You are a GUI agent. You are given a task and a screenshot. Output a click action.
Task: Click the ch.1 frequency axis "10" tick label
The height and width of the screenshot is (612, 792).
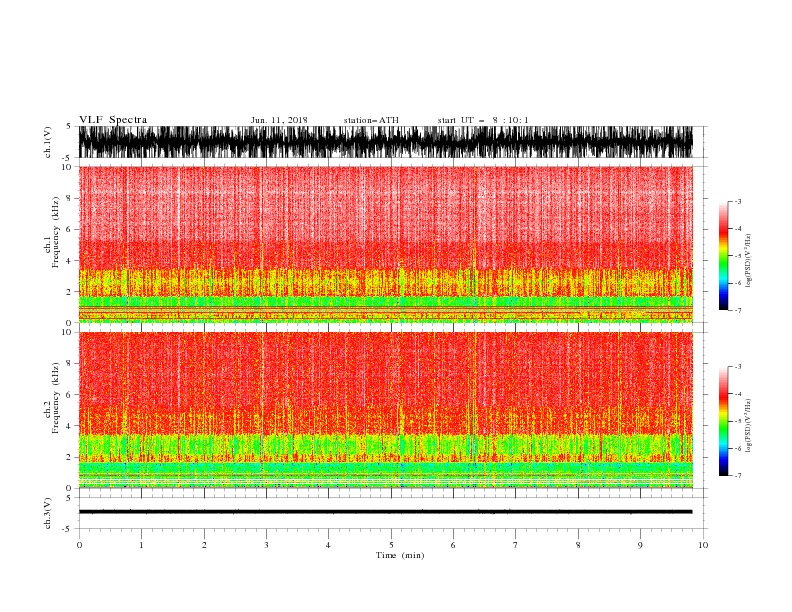pos(67,167)
